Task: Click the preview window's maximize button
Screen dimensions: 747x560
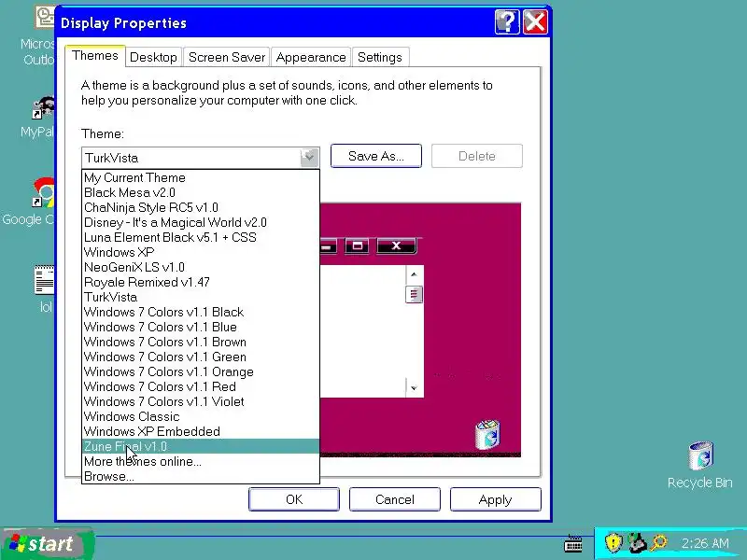Action: coord(358,245)
